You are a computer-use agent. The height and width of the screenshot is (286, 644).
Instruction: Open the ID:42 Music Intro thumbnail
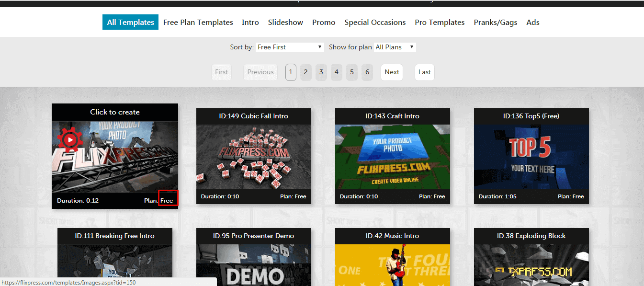(393, 265)
